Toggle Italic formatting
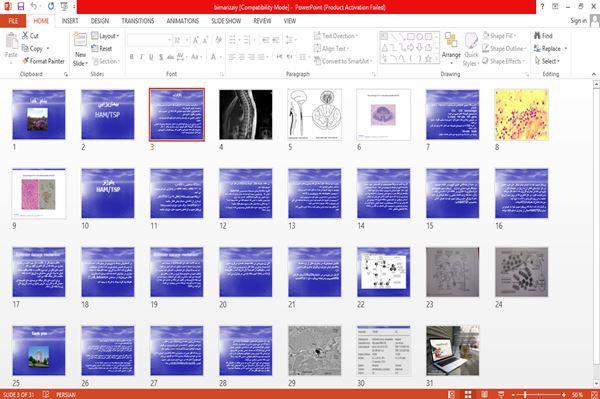Image resolution: width=600 pixels, height=399 pixels. [141, 57]
